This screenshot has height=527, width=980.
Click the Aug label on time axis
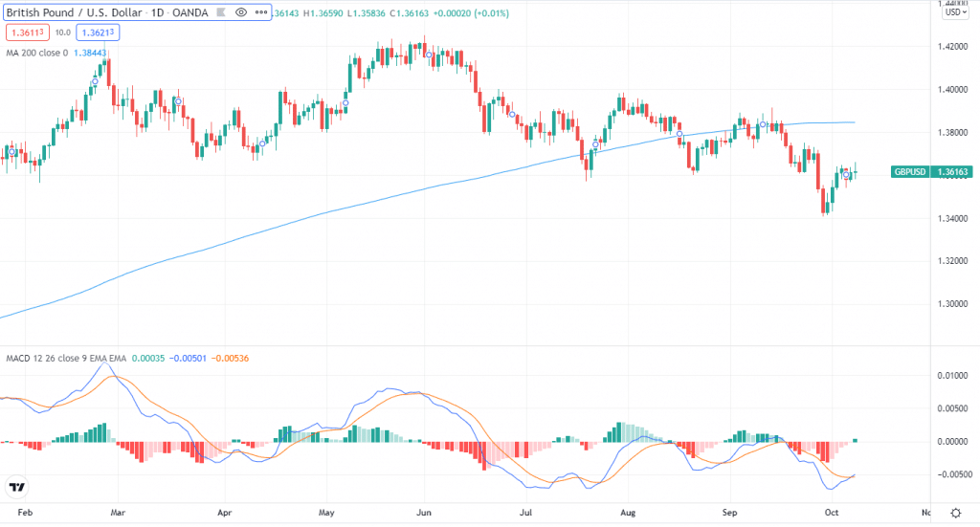click(628, 513)
